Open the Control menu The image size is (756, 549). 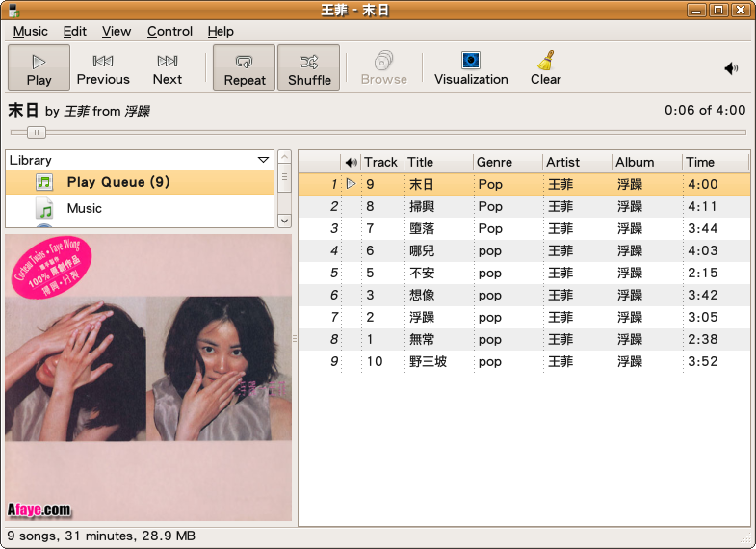pyautogui.click(x=169, y=31)
